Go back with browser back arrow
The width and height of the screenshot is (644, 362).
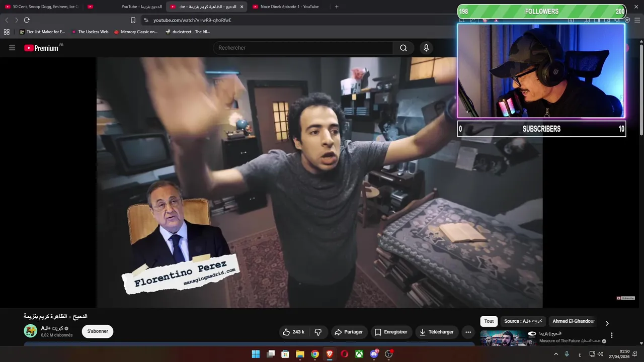point(7,20)
